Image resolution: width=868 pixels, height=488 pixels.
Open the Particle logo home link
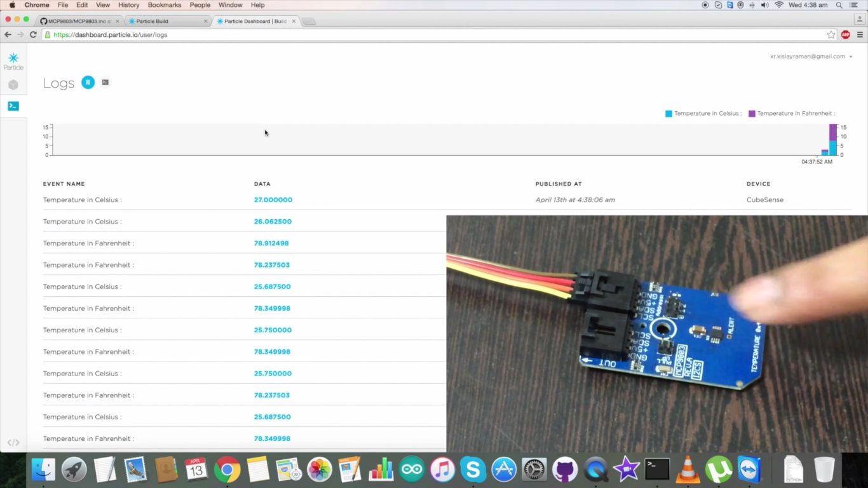tap(13, 60)
